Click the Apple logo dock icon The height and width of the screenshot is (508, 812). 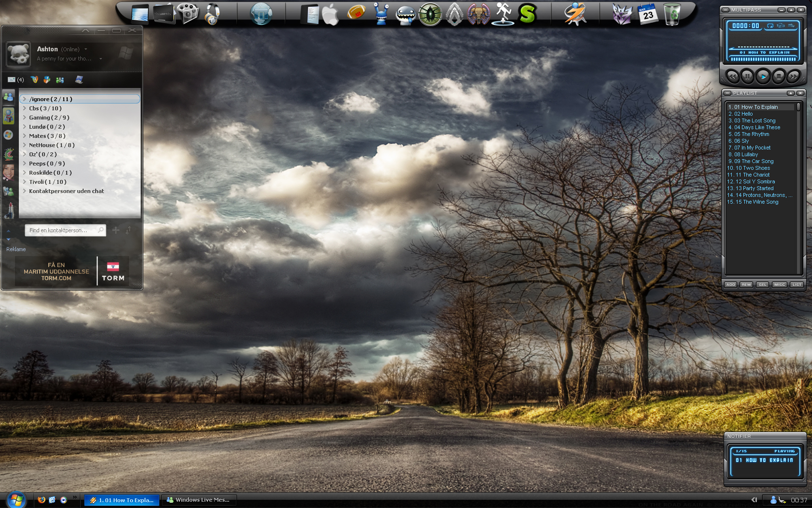pos(331,14)
